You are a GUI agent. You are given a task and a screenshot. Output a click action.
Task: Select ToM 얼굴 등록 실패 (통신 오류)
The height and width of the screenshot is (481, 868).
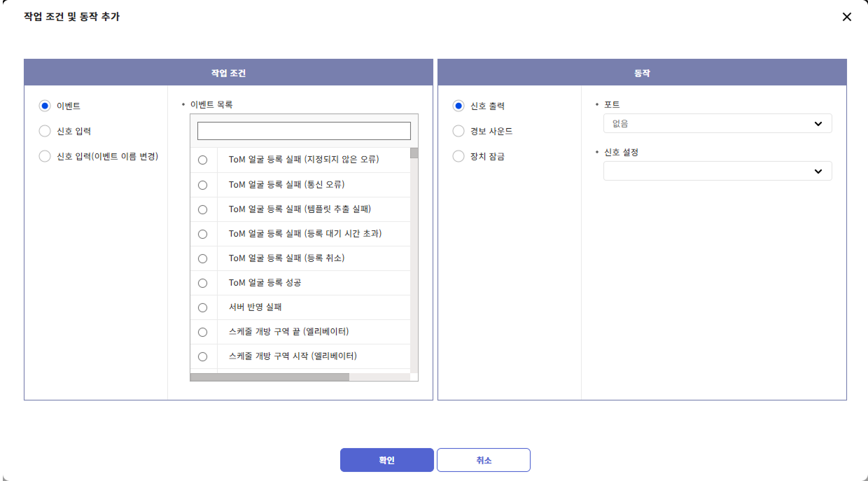coord(203,185)
